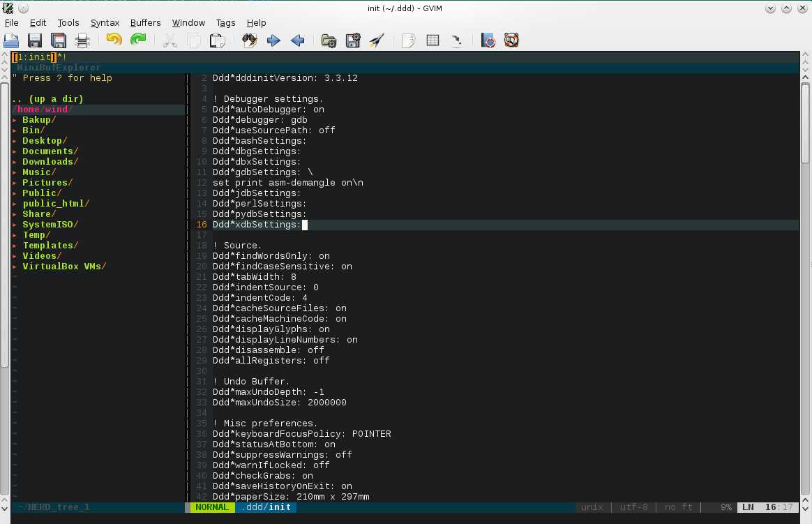Click the line 'Ddd*keyboardFocusPolicy: POINTER'
Screen dimensions: 812x524
click(302, 434)
